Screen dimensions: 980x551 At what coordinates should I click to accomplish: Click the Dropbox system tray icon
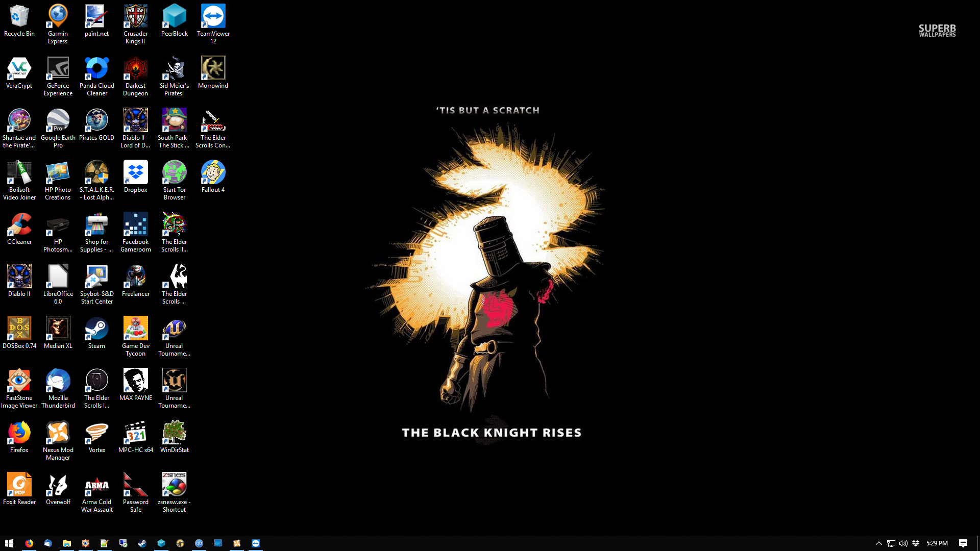pos(916,543)
